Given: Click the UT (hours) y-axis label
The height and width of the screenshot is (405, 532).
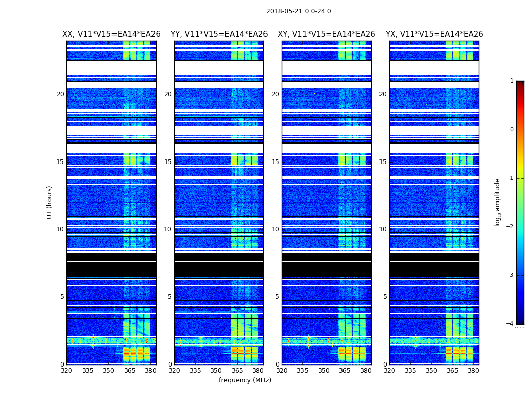Looking at the screenshot, I should click(x=50, y=202).
